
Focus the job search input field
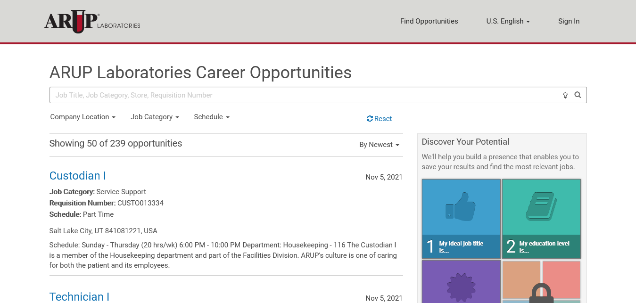302,95
